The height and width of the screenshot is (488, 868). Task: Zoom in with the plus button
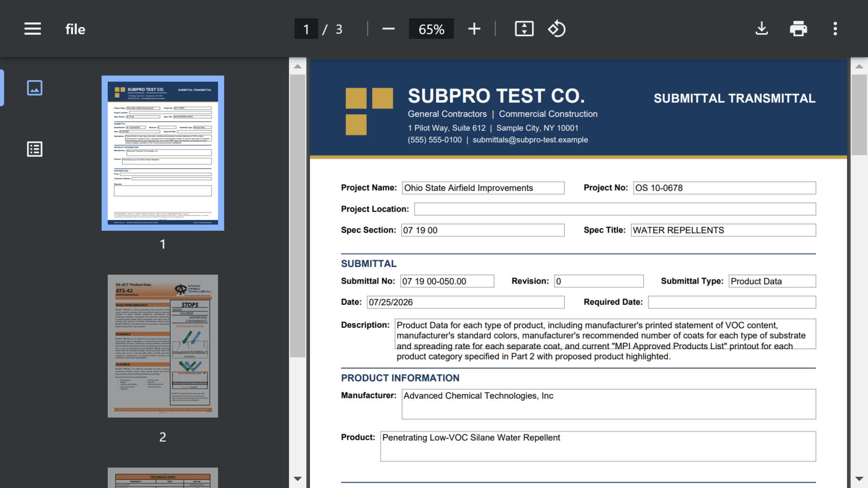[474, 29]
